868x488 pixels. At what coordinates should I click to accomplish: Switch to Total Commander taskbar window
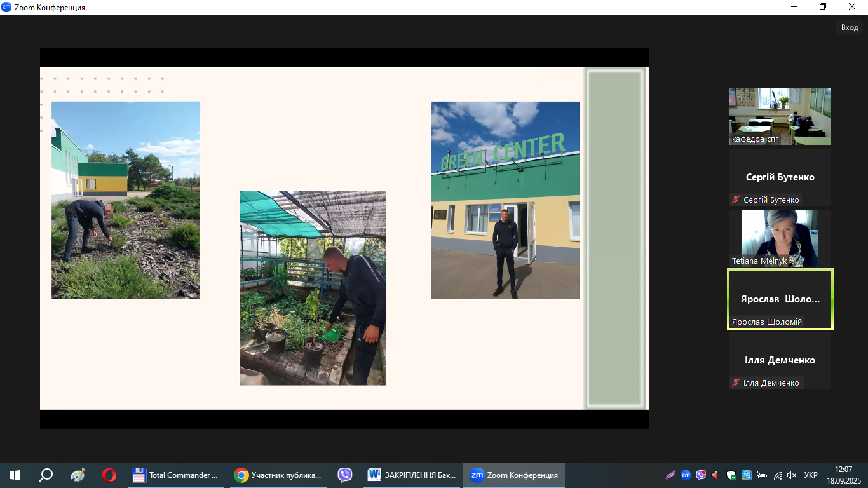(x=176, y=475)
